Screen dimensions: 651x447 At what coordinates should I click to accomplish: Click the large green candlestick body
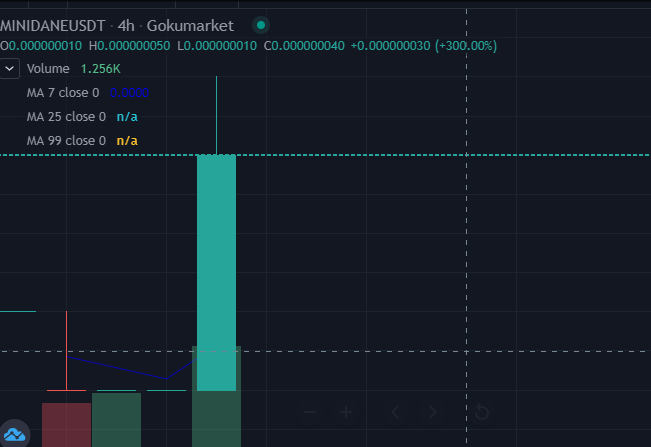pyautogui.click(x=216, y=273)
